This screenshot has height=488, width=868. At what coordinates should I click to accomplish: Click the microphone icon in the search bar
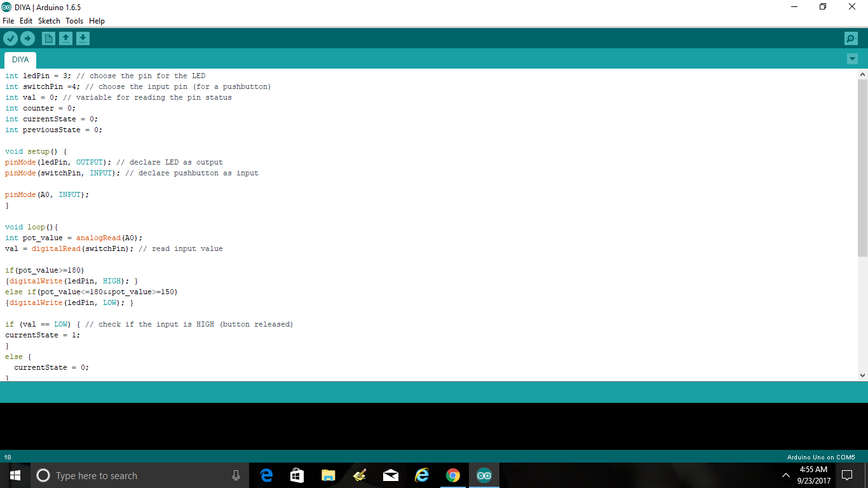(x=236, y=475)
